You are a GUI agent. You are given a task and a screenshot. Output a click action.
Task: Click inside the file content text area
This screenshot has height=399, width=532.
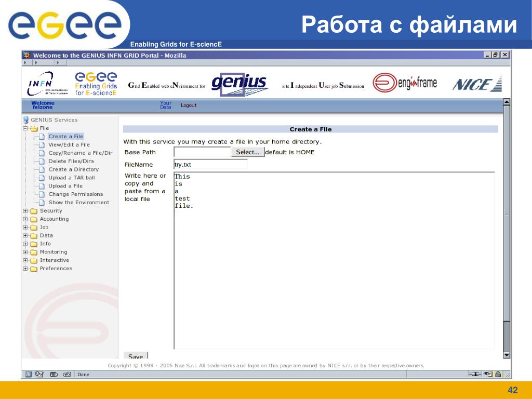(334, 261)
